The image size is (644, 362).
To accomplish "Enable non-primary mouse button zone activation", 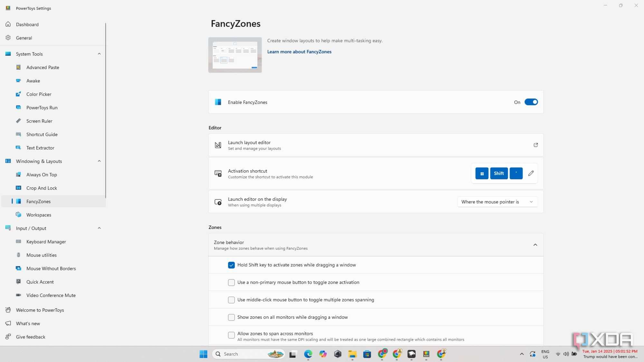I will pyautogui.click(x=231, y=283).
